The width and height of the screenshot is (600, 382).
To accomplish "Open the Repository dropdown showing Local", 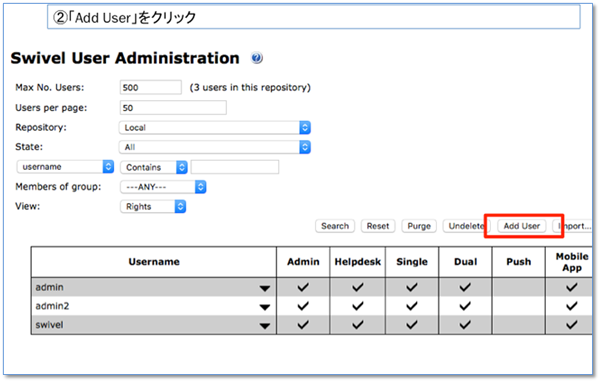I will [x=215, y=127].
